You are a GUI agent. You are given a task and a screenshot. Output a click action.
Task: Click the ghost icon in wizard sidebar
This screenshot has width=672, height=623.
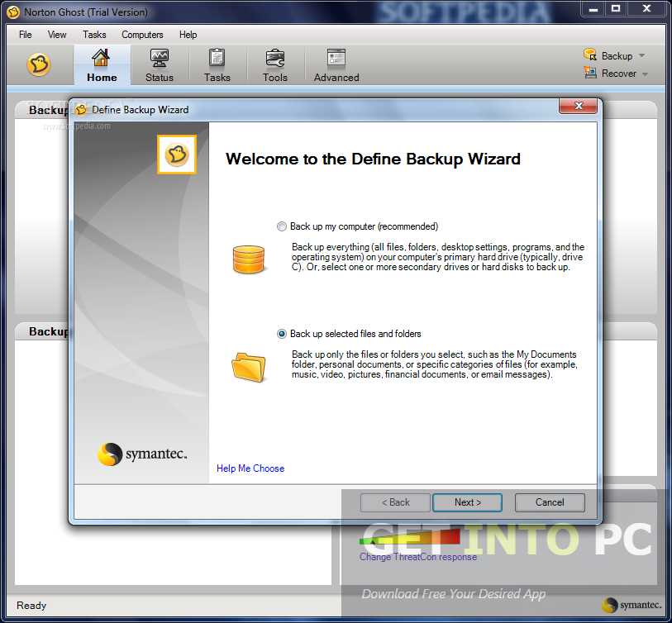coord(177,155)
